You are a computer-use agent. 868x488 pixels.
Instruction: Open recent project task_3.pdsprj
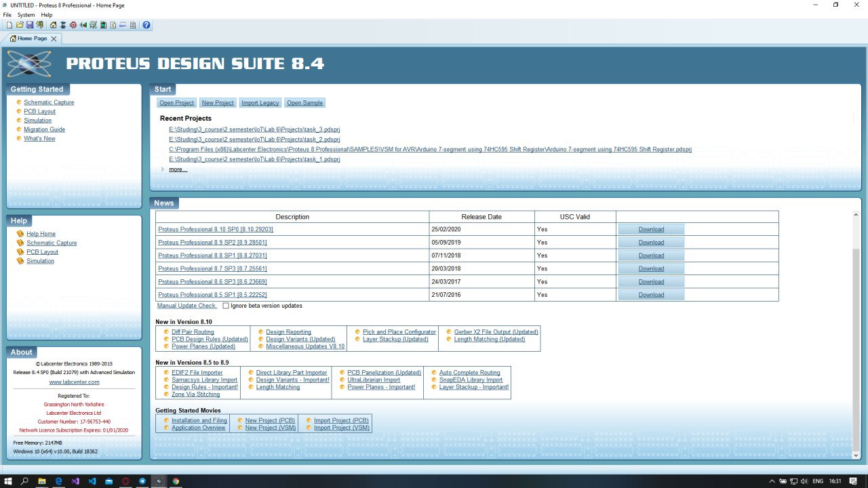254,129
